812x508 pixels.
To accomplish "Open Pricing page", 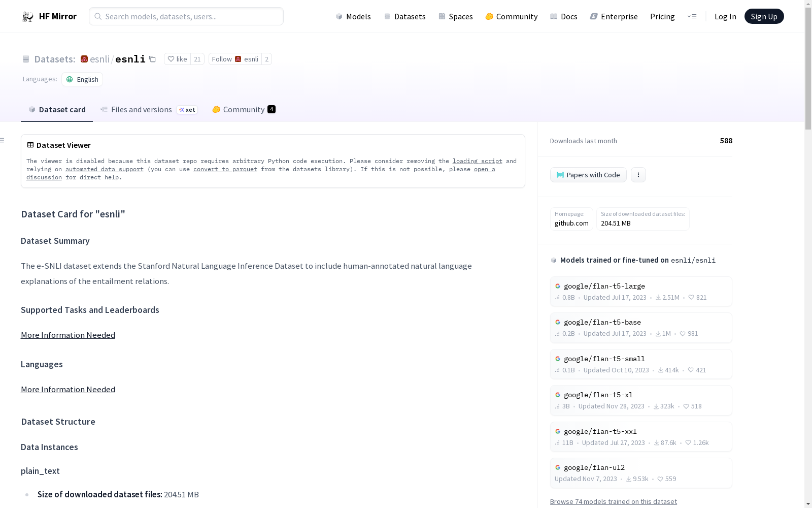I will 662,16.
